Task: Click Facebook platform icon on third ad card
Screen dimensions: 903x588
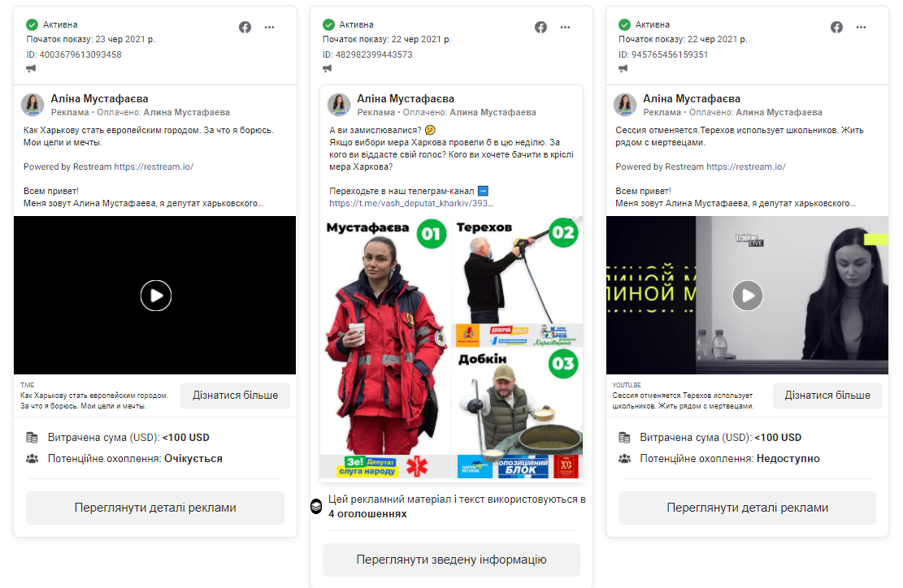Action: click(x=836, y=27)
